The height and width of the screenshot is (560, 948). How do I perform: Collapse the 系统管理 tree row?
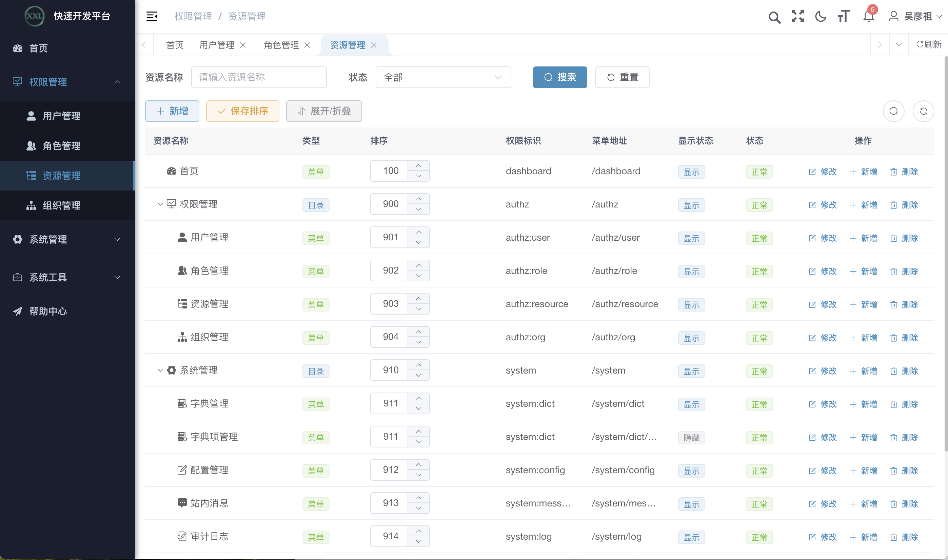(x=160, y=370)
